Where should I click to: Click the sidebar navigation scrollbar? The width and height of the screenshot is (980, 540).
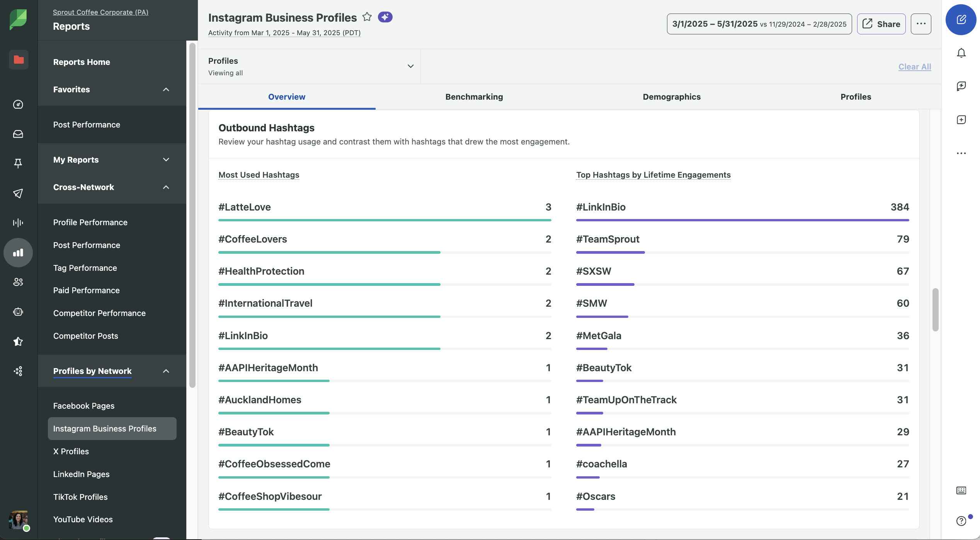(x=192, y=215)
